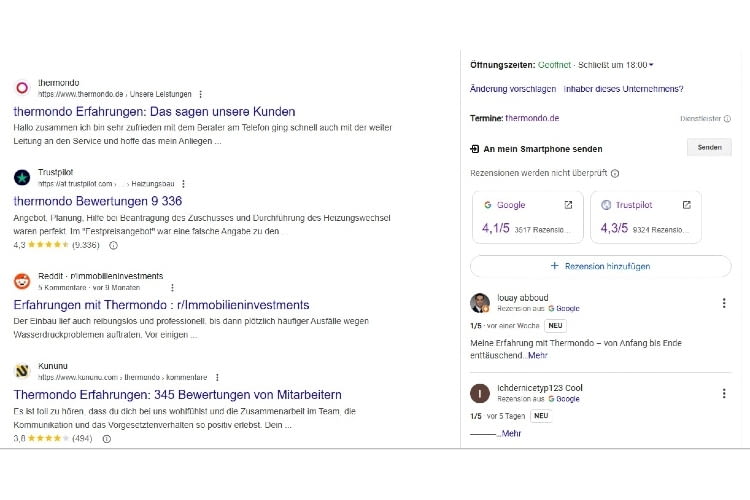Click the Trustpilot star favicon

22,178
